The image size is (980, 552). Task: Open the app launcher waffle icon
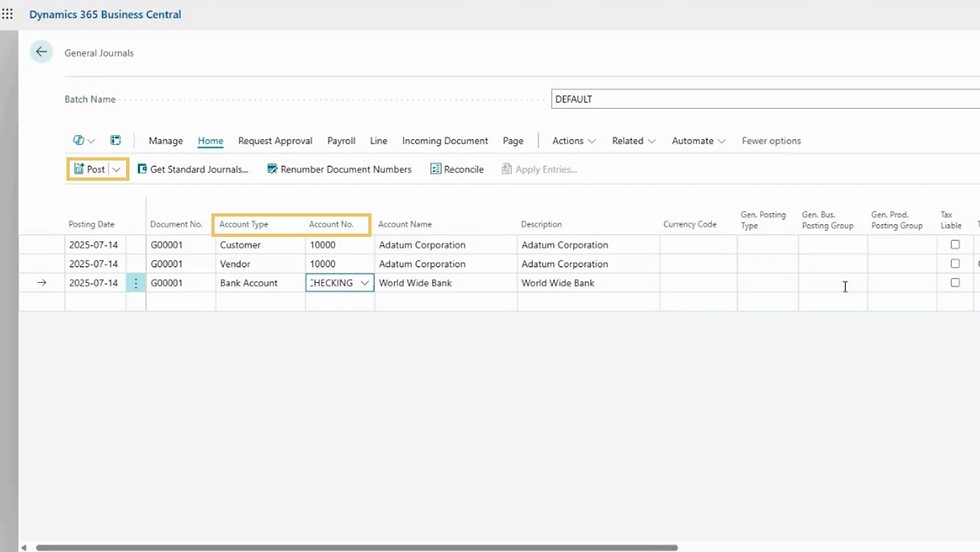(8, 14)
